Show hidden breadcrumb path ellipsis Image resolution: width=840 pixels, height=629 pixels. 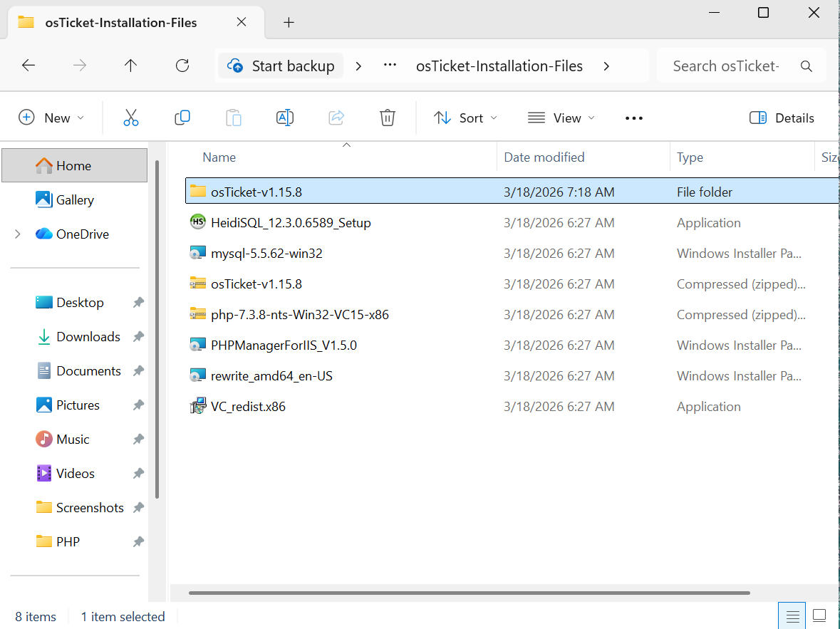390,66
